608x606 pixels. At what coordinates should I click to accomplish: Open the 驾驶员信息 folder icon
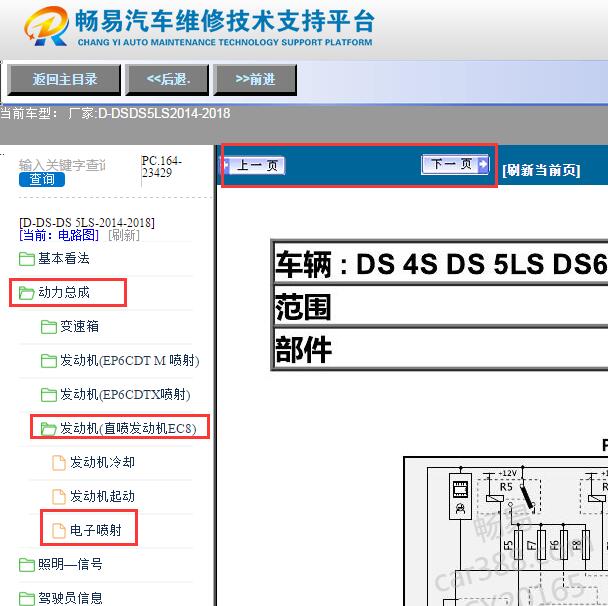pyautogui.click(x=27, y=598)
